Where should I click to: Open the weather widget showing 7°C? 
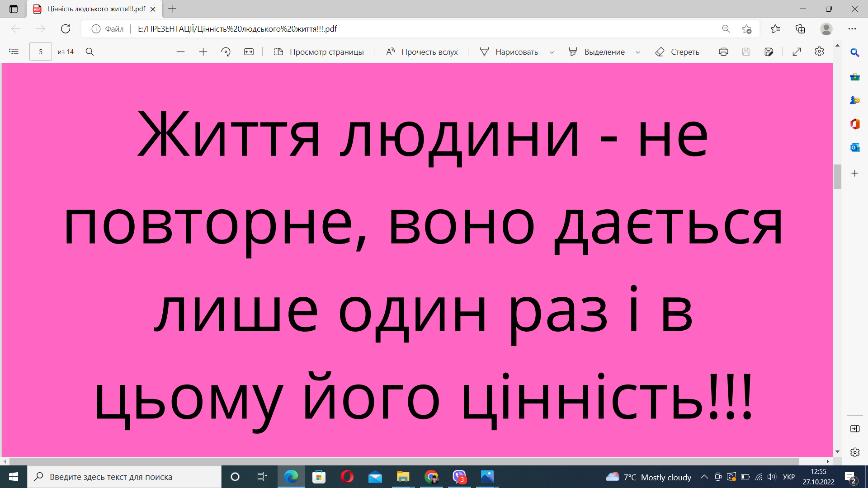[x=648, y=477]
